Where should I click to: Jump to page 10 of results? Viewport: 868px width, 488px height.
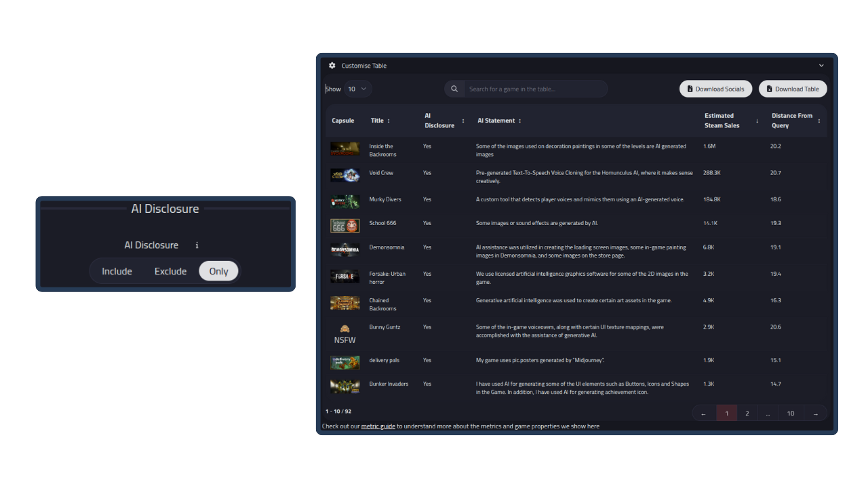pos(790,413)
